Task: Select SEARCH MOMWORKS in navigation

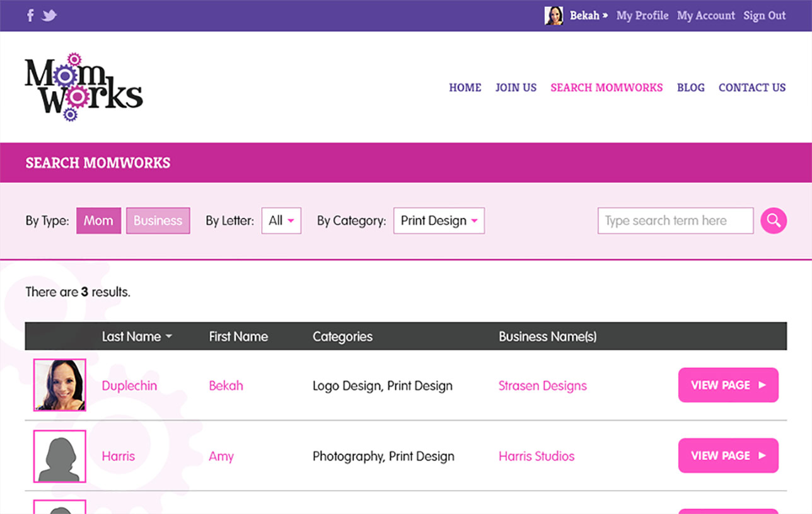Action: [606, 88]
